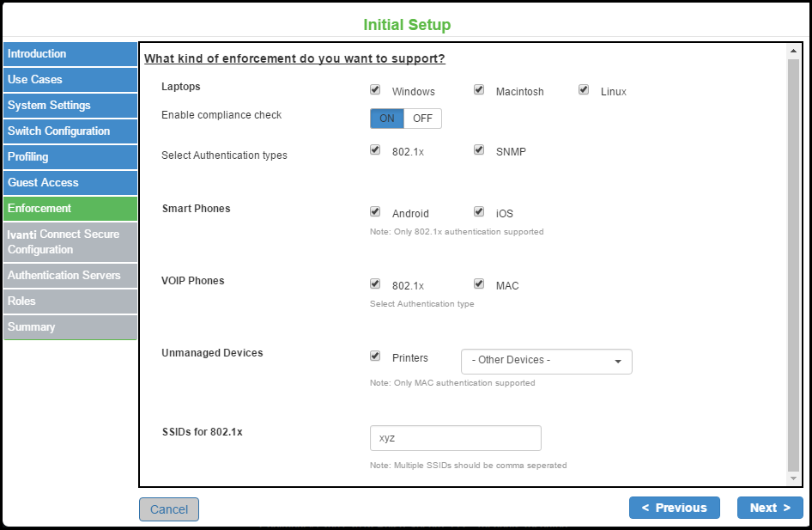This screenshot has width=812, height=530.
Task: Open Authentication Servers step
Action: 70,276
